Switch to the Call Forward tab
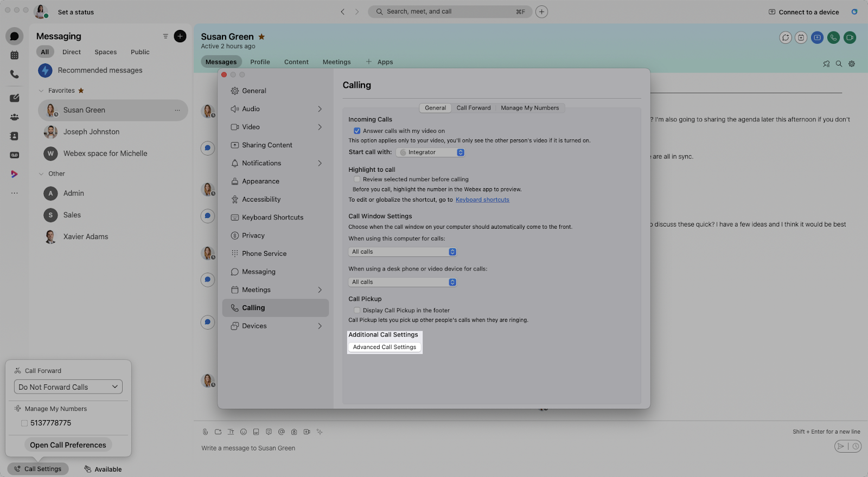868x477 pixels. point(474,108)
